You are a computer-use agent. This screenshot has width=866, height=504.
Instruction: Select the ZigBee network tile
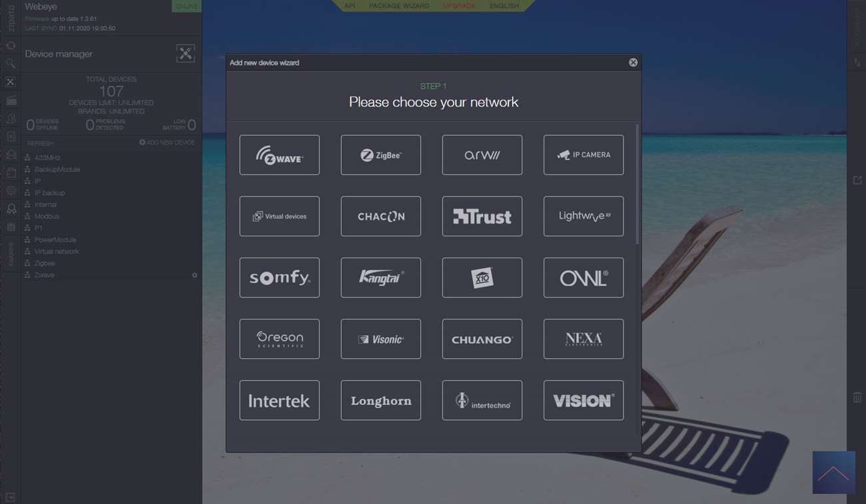click(x=380, y=155)
